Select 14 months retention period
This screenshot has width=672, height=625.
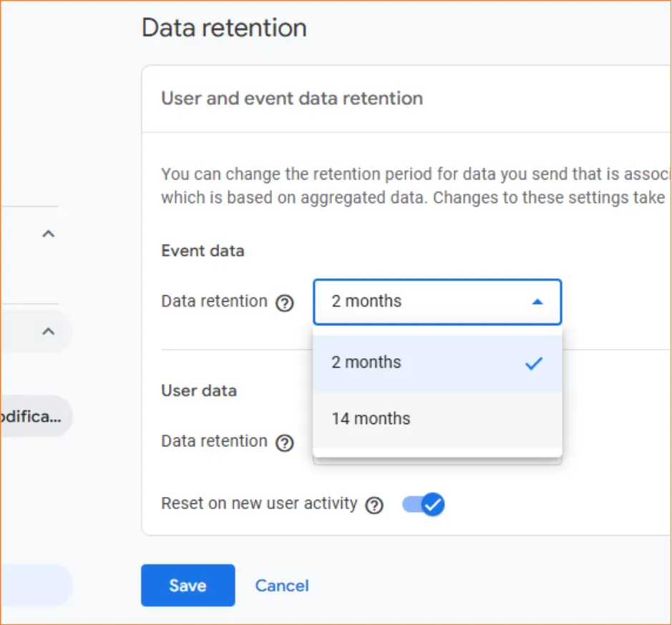pyautogui.click(x=371, y=418)
